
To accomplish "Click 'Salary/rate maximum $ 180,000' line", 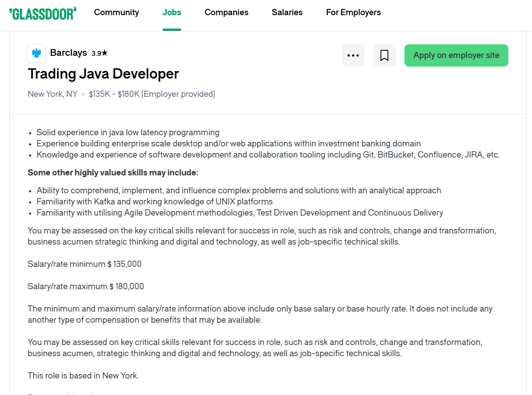I will coord(86,287).
